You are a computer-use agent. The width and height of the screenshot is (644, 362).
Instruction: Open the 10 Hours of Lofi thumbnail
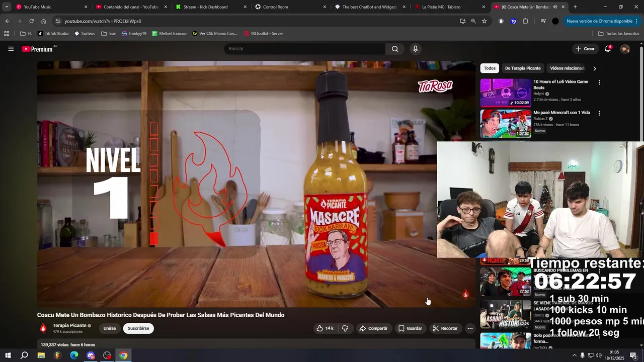506,92
